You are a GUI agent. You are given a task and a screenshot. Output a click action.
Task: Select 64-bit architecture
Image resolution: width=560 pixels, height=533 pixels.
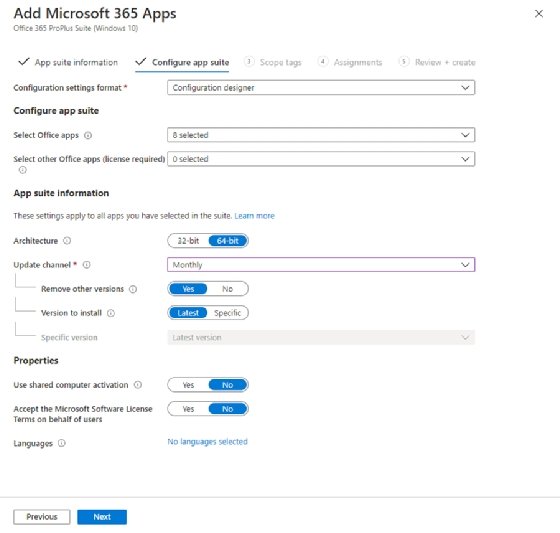(228, 241)
